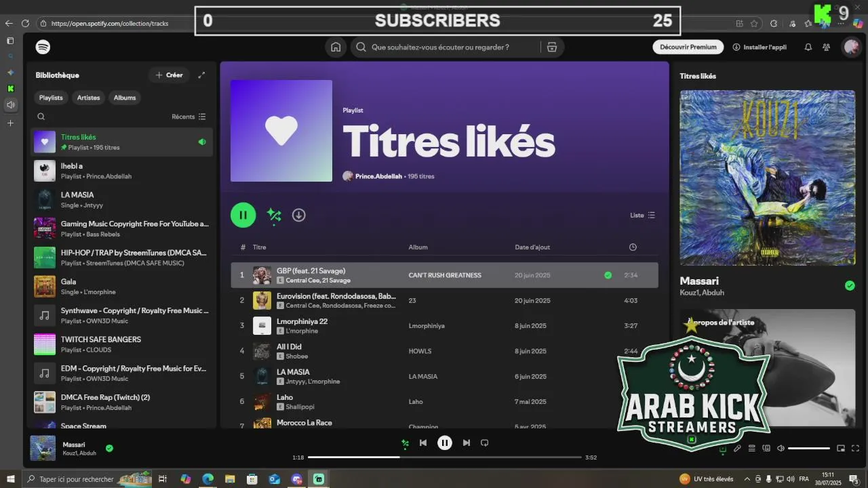
Task: Open the Liste view options dropdown
Action: [643, 215]
